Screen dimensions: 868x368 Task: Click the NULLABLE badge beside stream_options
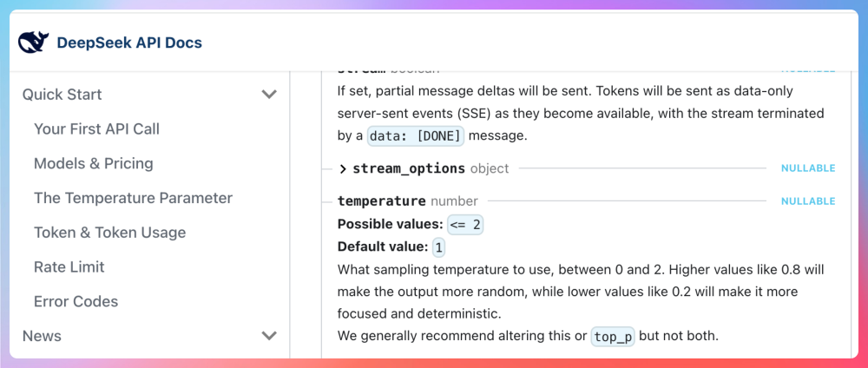point(807,168)
